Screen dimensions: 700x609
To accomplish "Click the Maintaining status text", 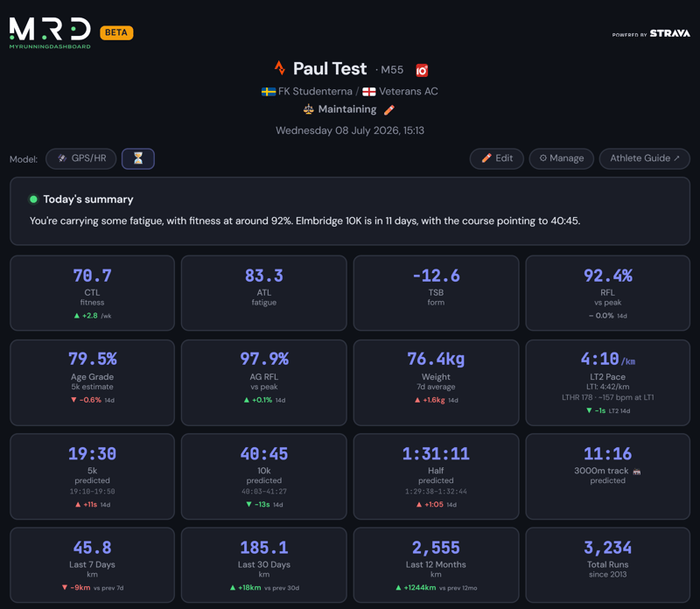I will pos(347,109).
